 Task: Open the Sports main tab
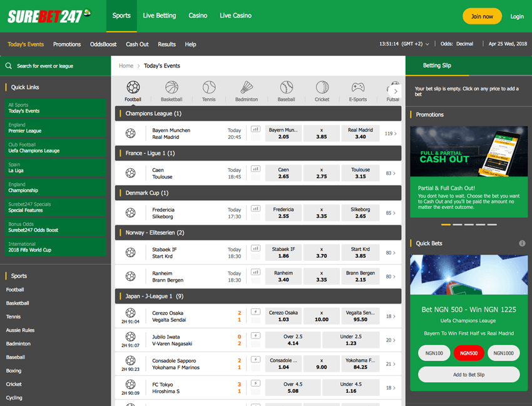click(x=121, y=16)
